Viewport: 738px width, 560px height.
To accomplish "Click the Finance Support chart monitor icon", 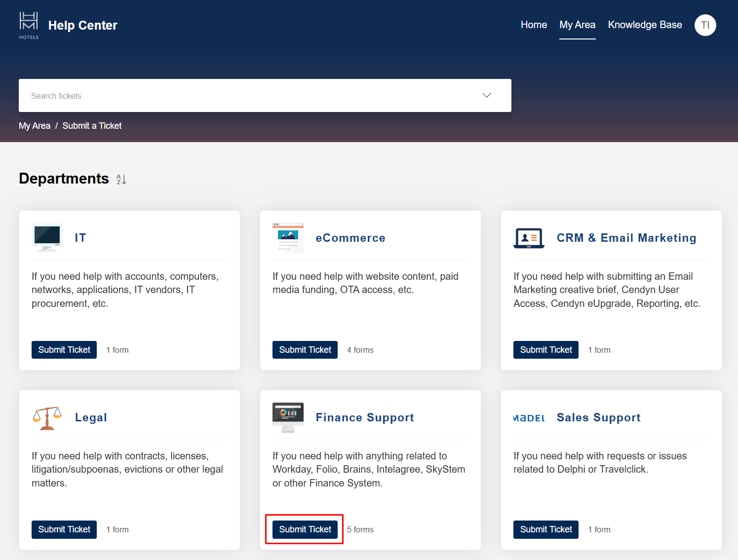I will 288,417.
